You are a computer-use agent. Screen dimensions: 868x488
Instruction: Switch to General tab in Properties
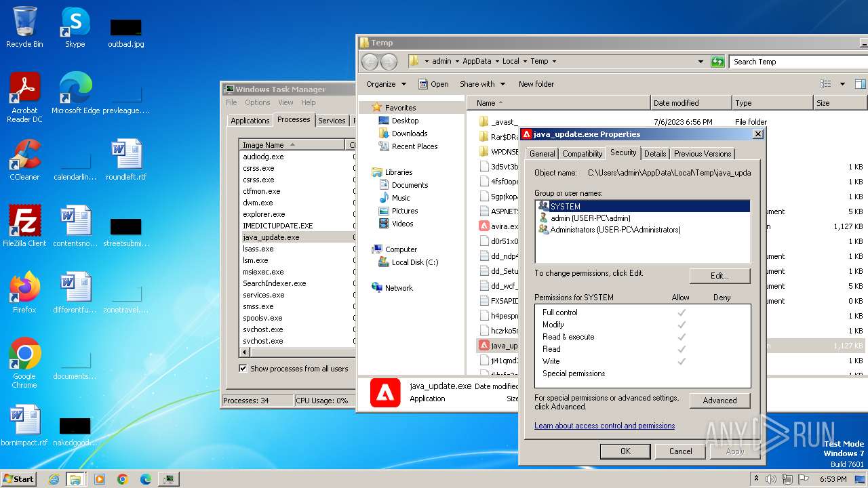pos(542,154)
